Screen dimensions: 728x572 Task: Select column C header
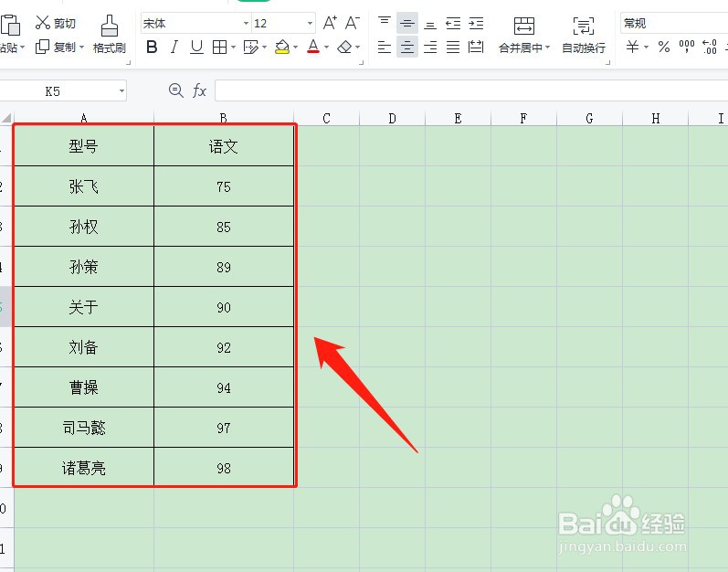(326, 119)
